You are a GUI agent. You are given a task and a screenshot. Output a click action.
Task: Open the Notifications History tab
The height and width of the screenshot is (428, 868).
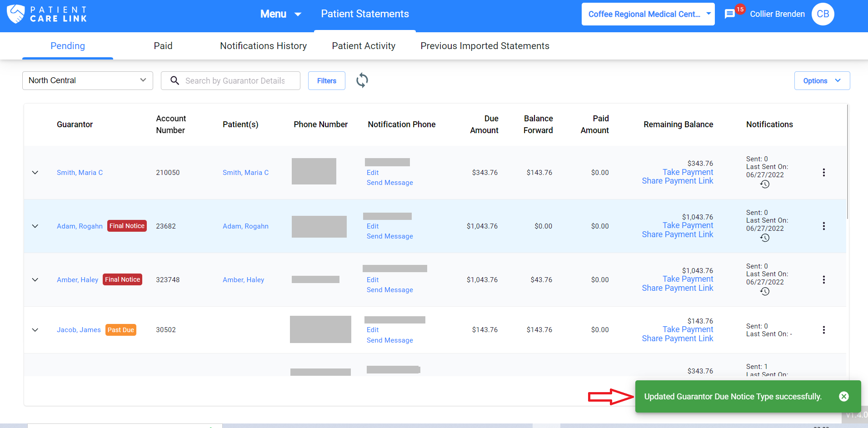pos(264,46)
